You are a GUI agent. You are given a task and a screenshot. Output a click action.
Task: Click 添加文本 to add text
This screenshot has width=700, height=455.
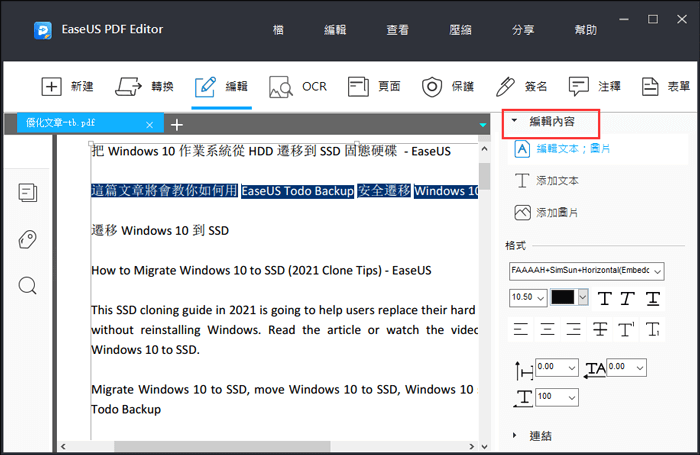point(557,181)
